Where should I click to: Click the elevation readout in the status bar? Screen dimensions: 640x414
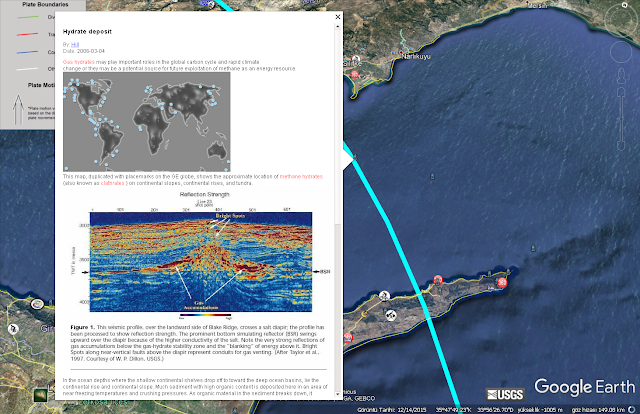pyautogui.click(x=540, y=410)
